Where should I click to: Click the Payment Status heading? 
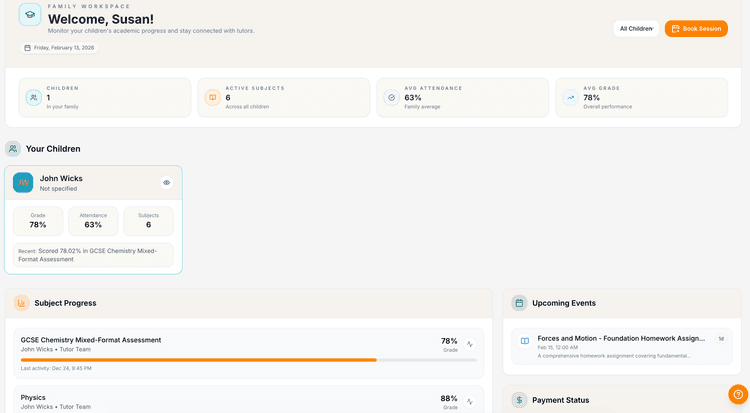click(561, 400)
